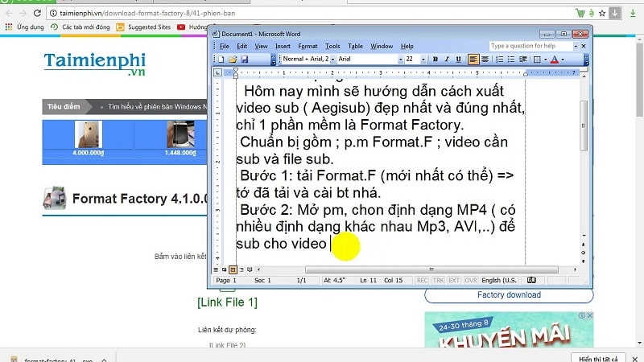Image resolution: width=644 pixels, height=362 pixels.
Task: Save the document with the floppy disk icon
Action: [x=245, y=60]
